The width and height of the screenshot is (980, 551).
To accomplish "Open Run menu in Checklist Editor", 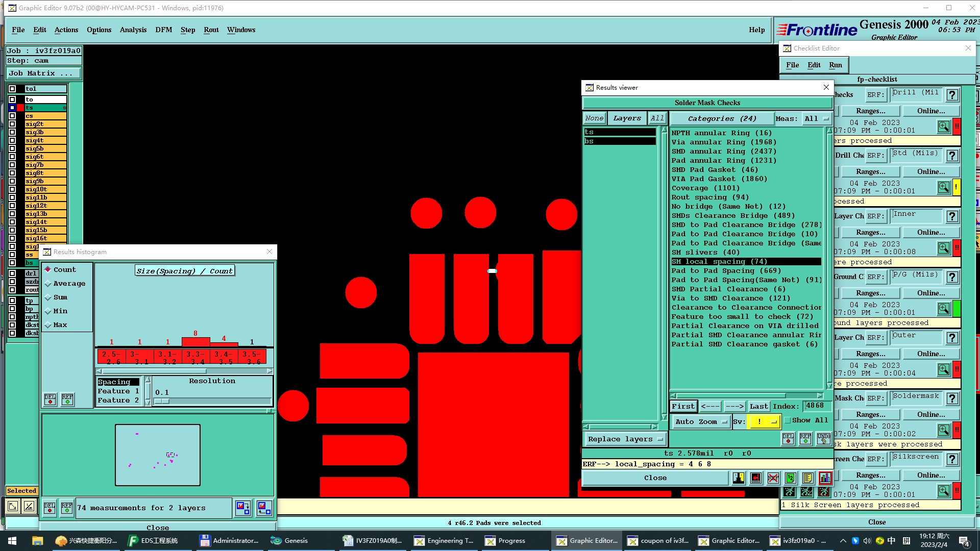I will (836, 65).
